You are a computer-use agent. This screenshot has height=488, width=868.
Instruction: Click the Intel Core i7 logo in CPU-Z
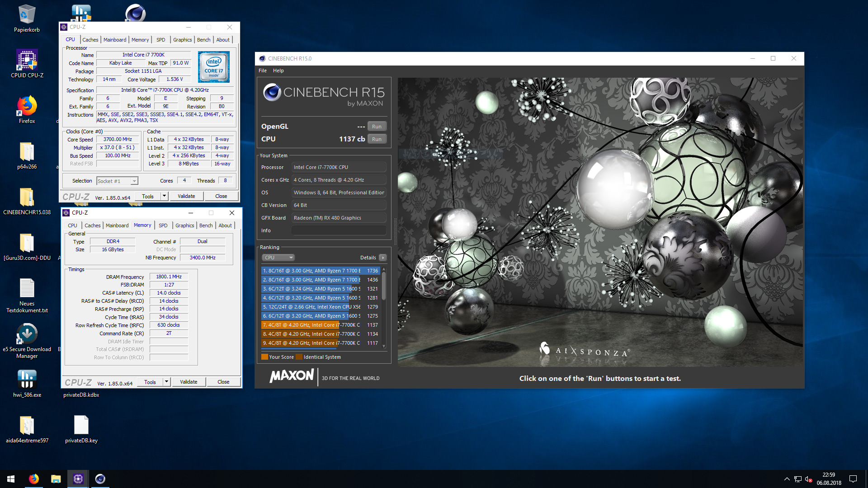click(x=214, y=67)
